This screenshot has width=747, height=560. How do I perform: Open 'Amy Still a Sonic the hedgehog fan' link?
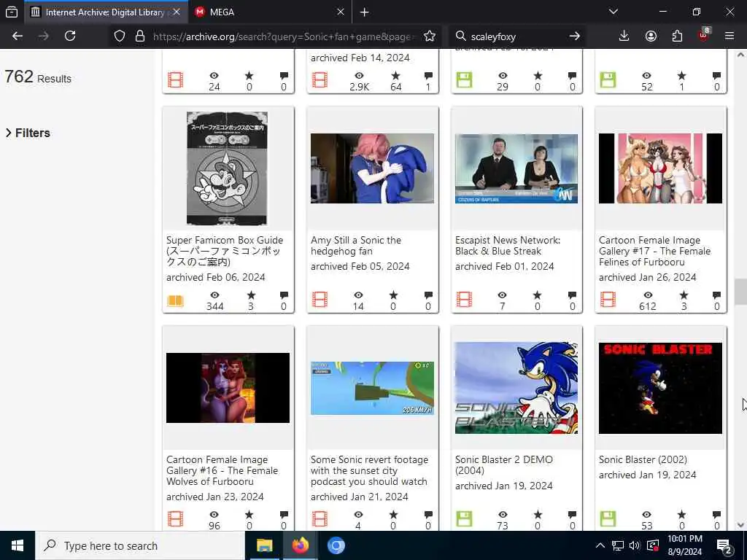pos(356,246)
